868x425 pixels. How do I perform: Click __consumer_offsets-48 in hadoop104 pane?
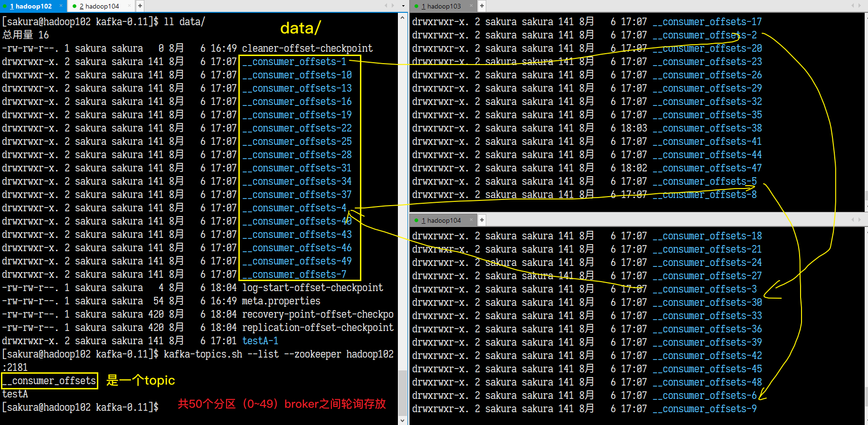(x=707, y=382)
